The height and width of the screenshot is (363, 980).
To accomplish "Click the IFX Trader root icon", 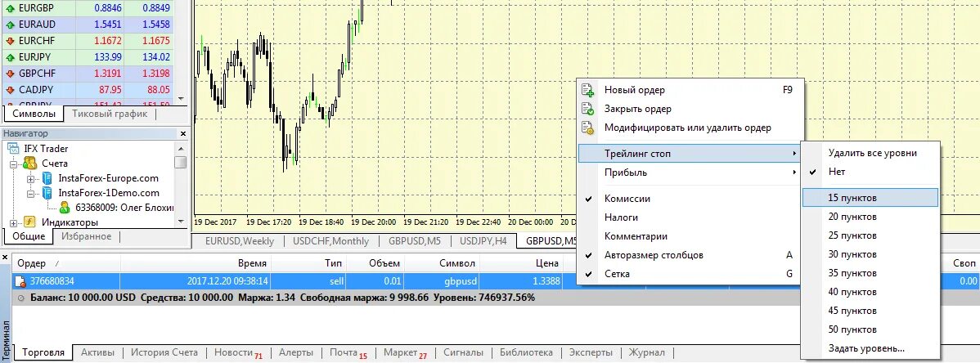I will click(x=14, y=149).
